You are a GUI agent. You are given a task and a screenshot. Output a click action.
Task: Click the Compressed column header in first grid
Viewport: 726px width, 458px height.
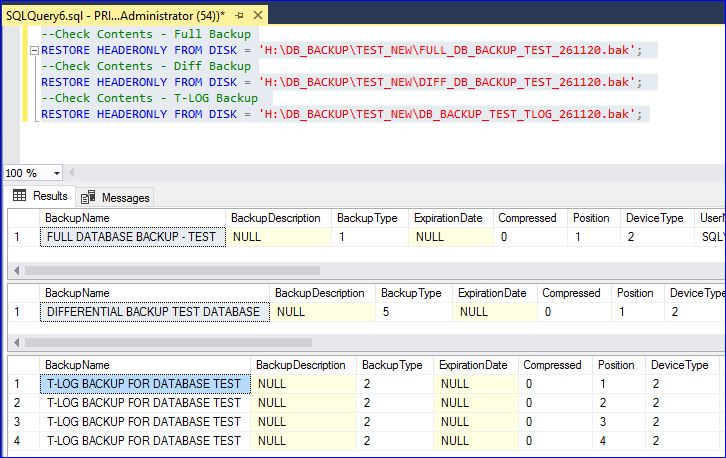pyautogui.click(x=527, y=218)
